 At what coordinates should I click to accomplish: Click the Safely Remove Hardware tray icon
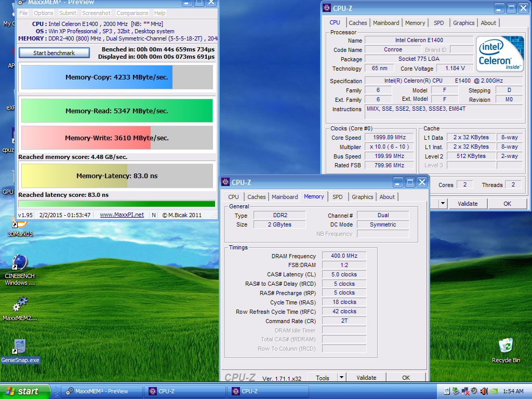coord(456,391)
